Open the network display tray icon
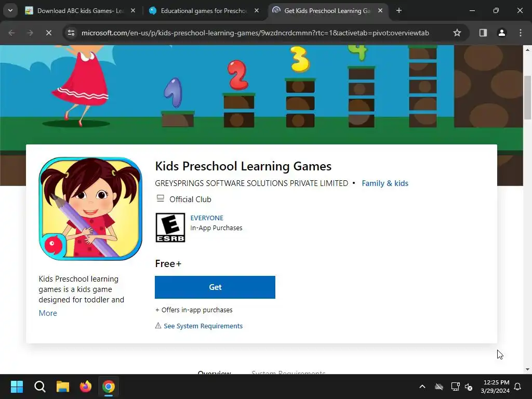This screenshot has width=532, height=399. point(455,387)
